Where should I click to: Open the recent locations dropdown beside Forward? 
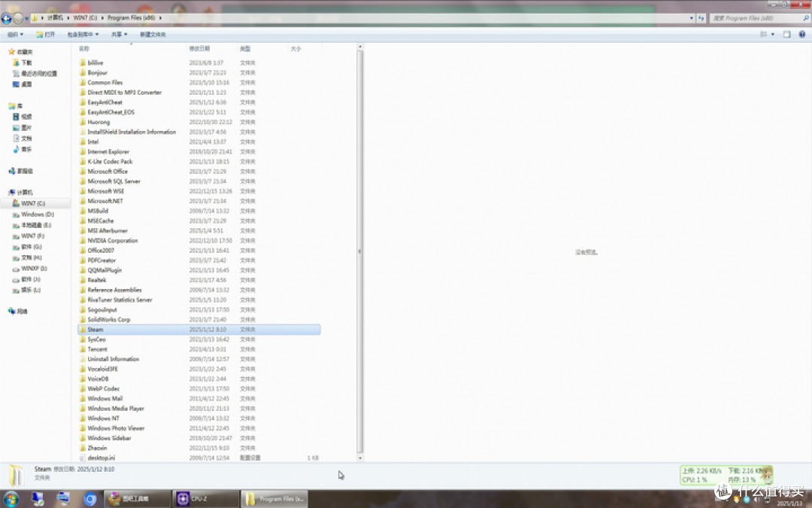point(26,19)
